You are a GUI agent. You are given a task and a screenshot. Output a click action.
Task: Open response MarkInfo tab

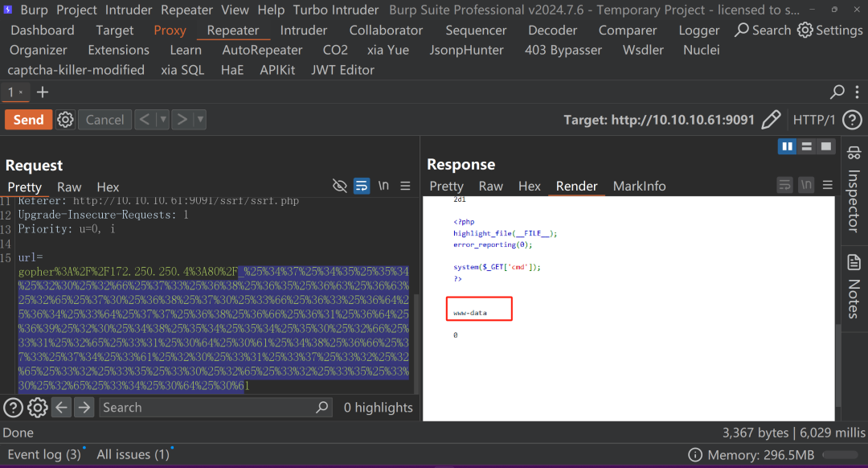(x=640, y=186)
